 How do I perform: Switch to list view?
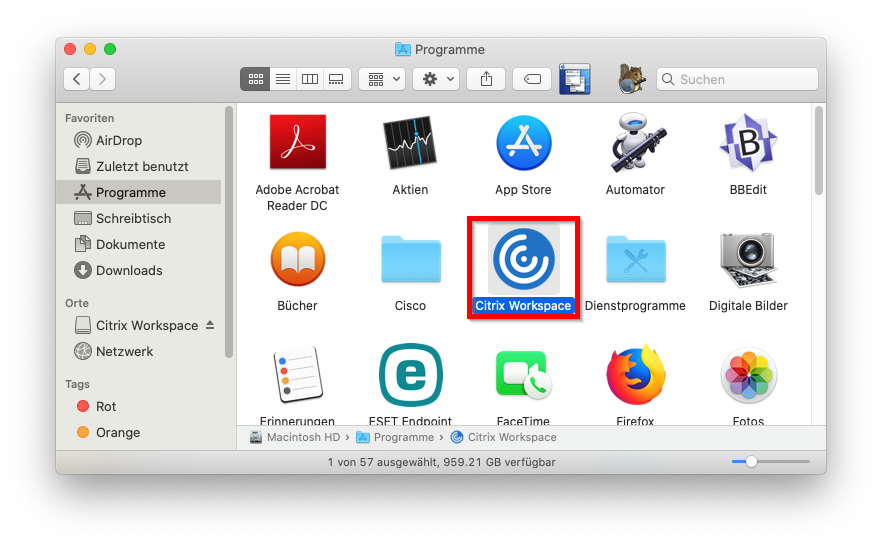[x=283, y=79]
